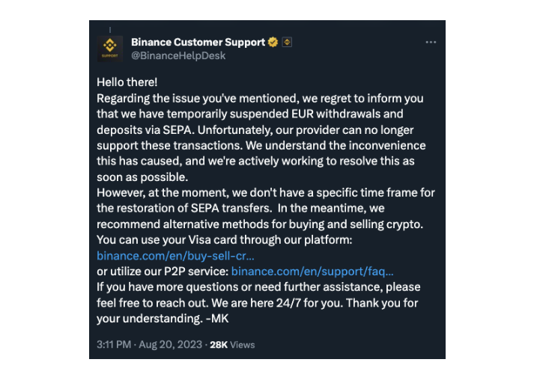This screenshot has height=392, width=534.
Task: Click the 3:11 PM · Aug 20, 2023 timestamp
Action: [x=150, y=345]
